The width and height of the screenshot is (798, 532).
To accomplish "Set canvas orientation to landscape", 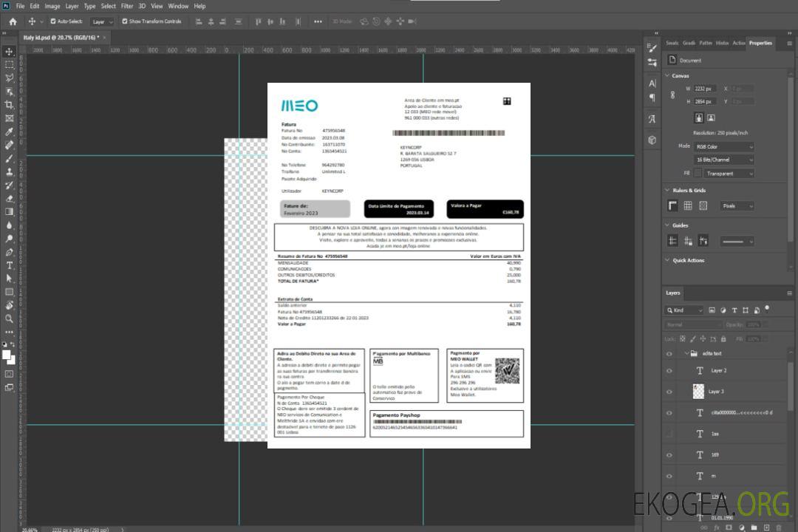I will pyautogui.click(x=711, y=117).
